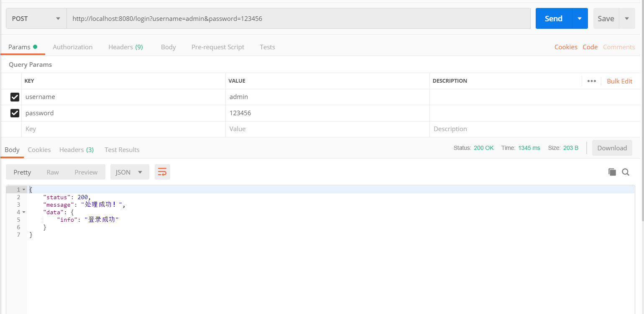This screenshot has width=644, height=314.
Task: Open the request Body tab
Action: pyautogui.click(x=169, y=47)
